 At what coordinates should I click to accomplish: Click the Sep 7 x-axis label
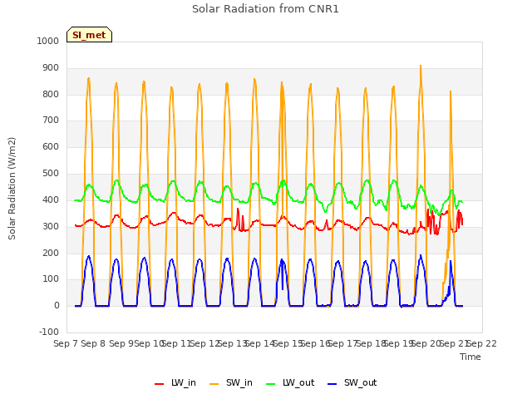66,343
